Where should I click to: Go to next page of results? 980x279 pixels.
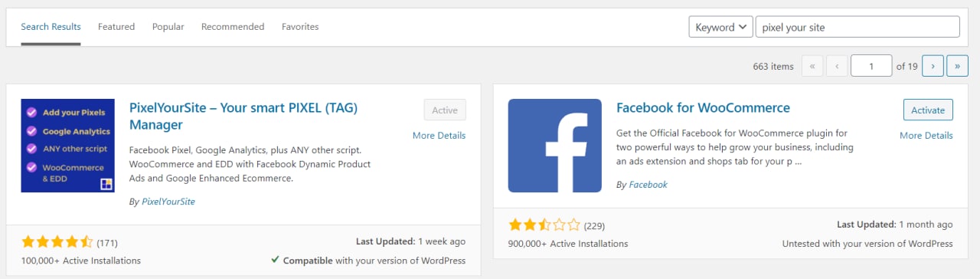pos(933,66)
